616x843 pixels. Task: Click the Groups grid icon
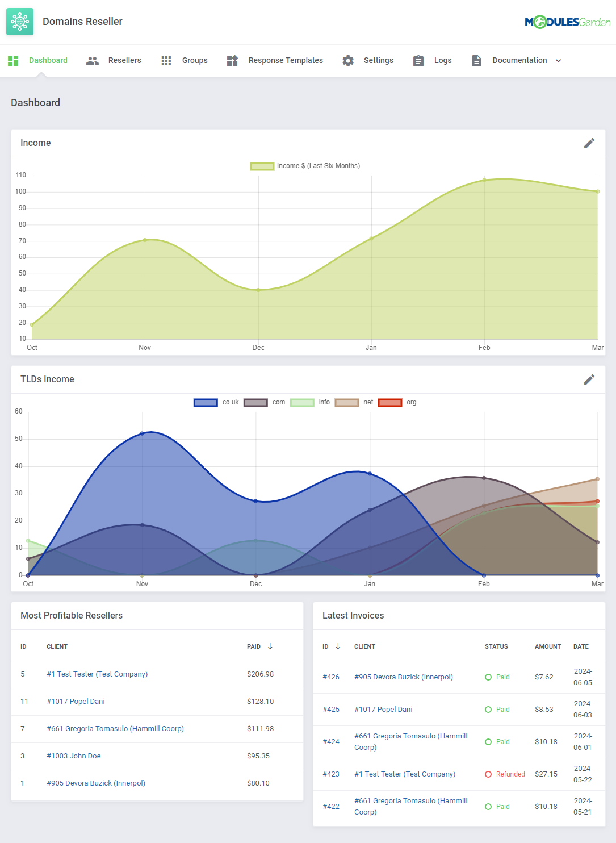(x=166, y=61)
